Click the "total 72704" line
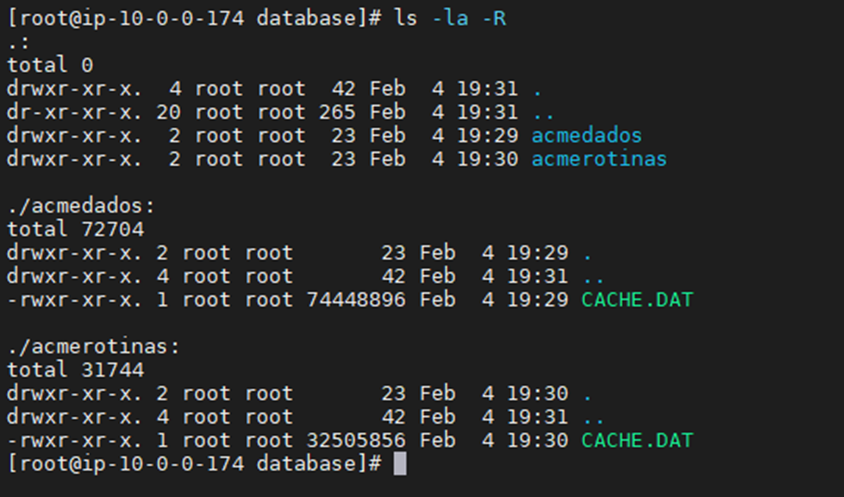This screenshot has width=844, height=497. (x=75, y=229)
